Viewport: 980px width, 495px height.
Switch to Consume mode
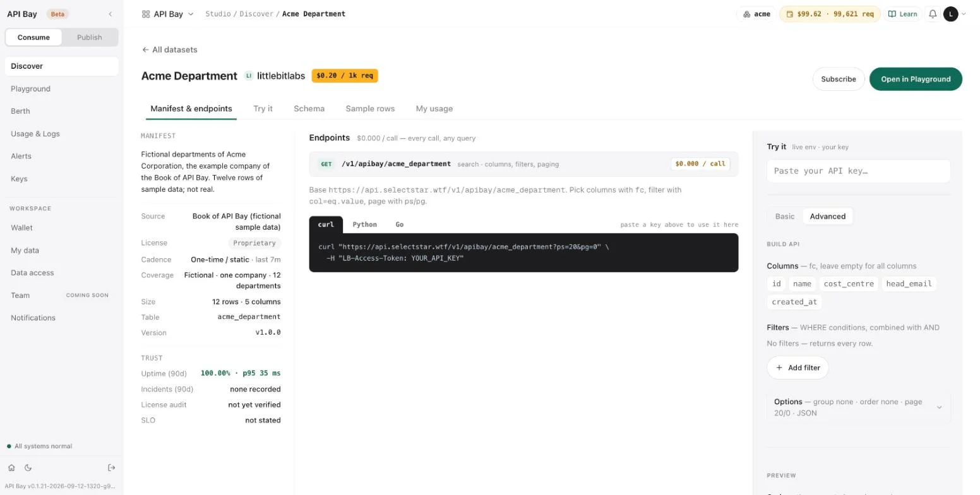pos(33,37)
